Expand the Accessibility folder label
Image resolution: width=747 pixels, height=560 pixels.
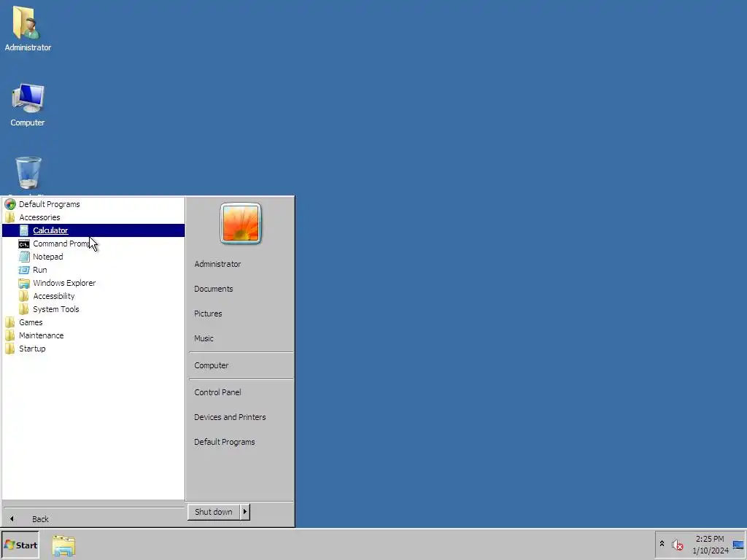click(x=54, y=296)
